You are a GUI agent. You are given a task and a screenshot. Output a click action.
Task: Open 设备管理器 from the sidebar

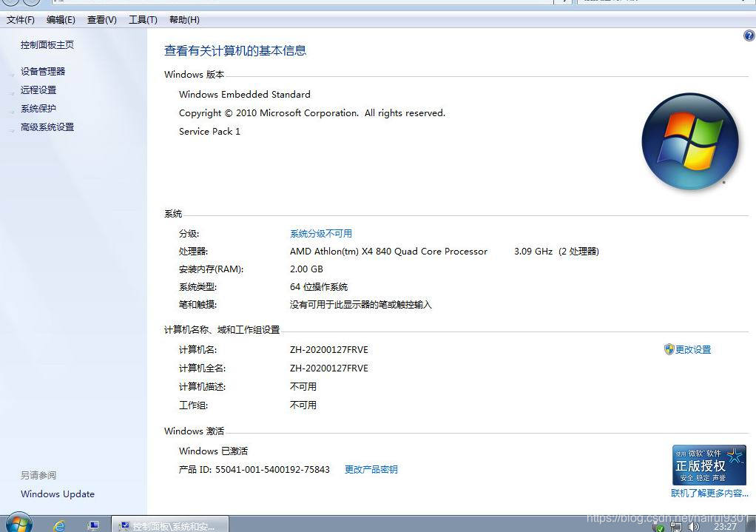coord(43,71)
